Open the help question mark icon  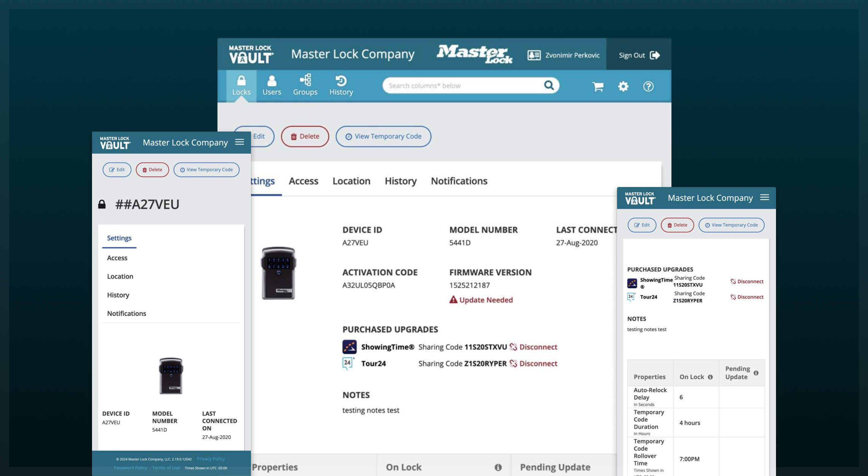tap(648, 86)
